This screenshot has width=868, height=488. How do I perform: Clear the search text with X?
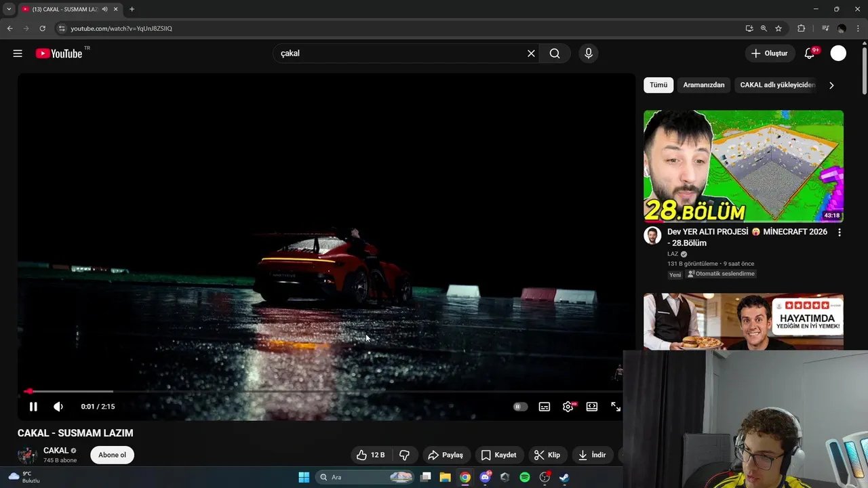531,54
